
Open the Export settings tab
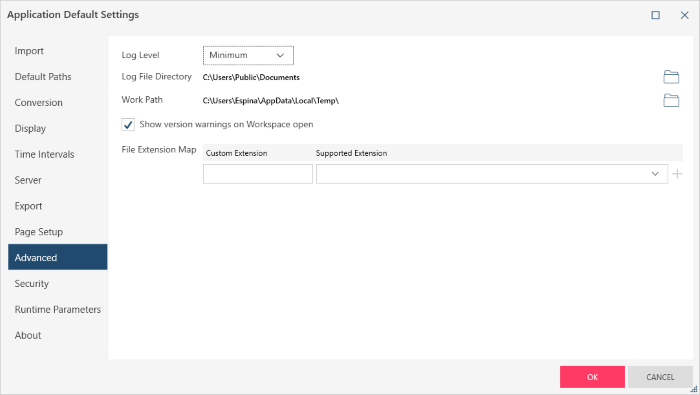(x=58, y=206)
